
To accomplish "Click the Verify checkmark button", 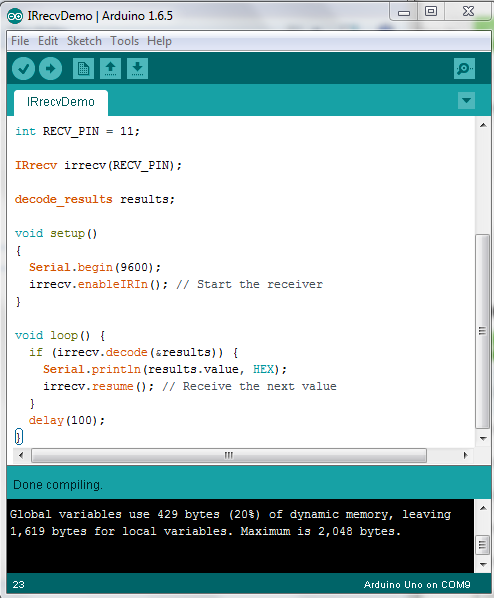I will pos(23,69).
